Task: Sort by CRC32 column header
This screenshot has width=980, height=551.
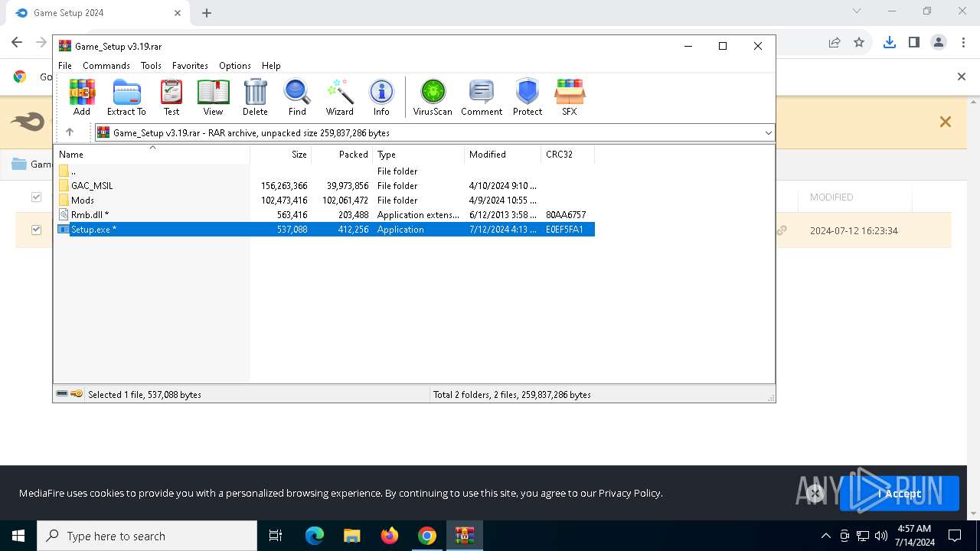Action: click(x=567, y=154)
